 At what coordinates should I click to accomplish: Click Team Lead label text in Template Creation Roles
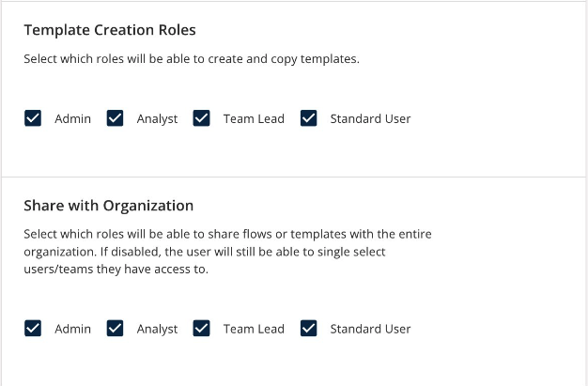[x=254, y=119]
